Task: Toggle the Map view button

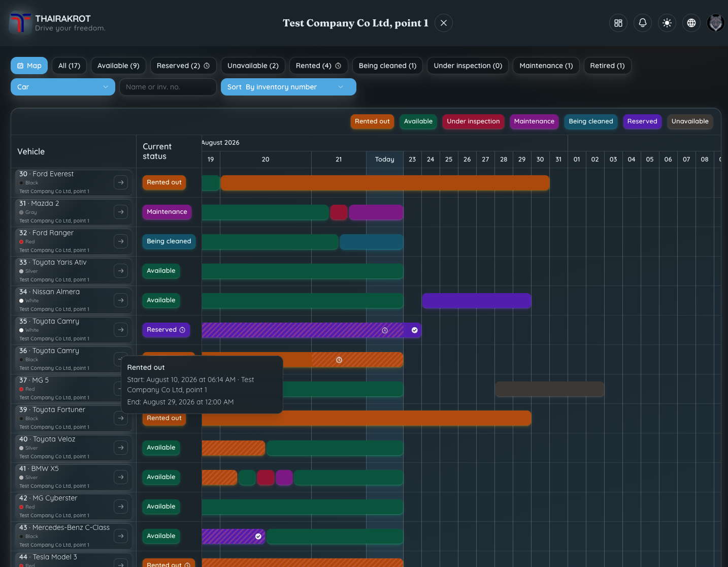Action: 29,66
